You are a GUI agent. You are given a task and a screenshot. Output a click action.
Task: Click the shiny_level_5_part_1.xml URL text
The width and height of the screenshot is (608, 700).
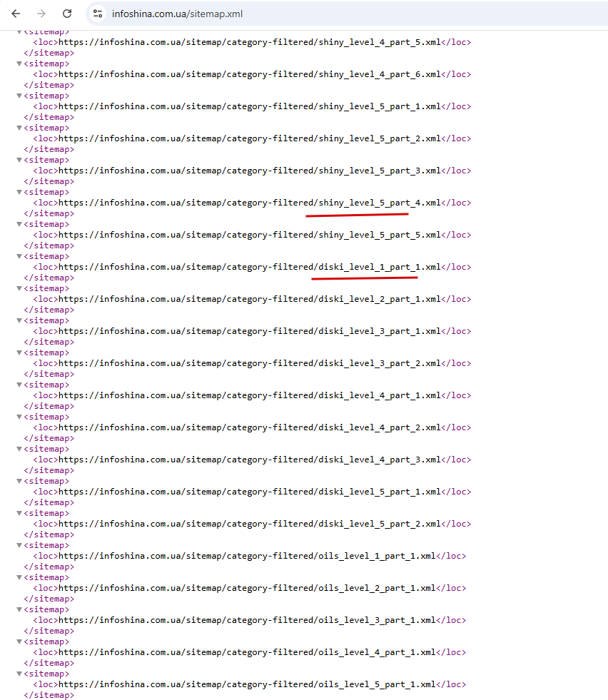coord(250,107)
